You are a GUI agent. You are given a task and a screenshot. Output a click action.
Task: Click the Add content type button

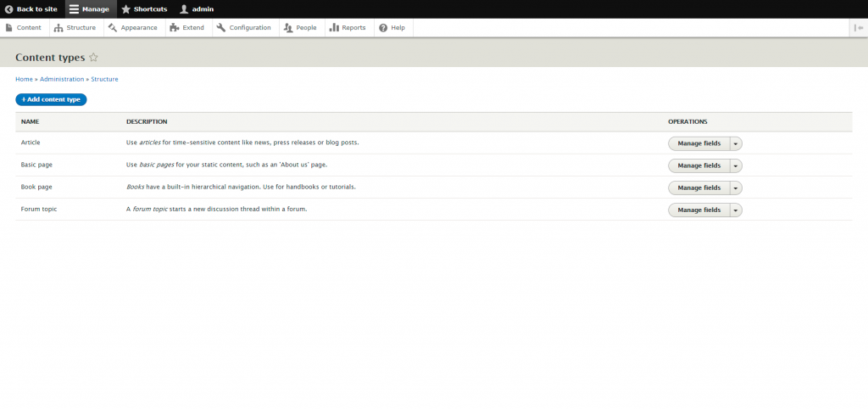tap(51, 99)
